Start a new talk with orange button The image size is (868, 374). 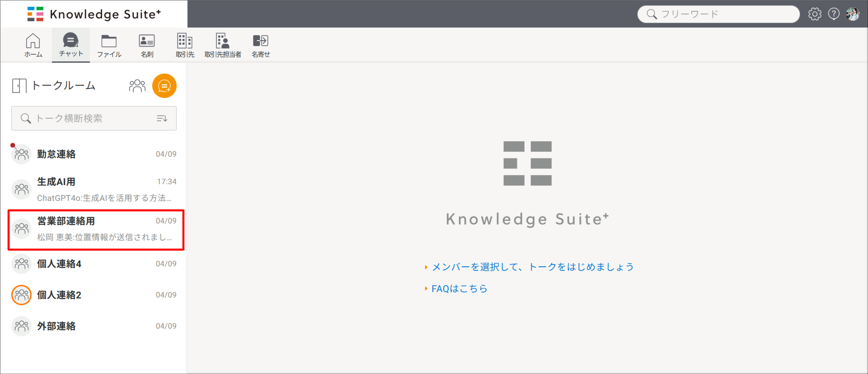click(164, 86)
